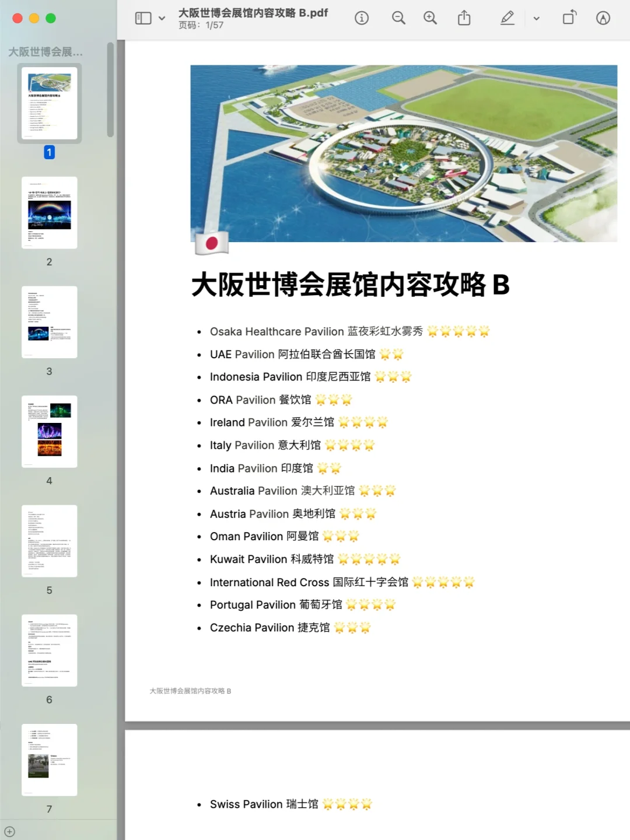Open page 2 thumbnail

50,212
